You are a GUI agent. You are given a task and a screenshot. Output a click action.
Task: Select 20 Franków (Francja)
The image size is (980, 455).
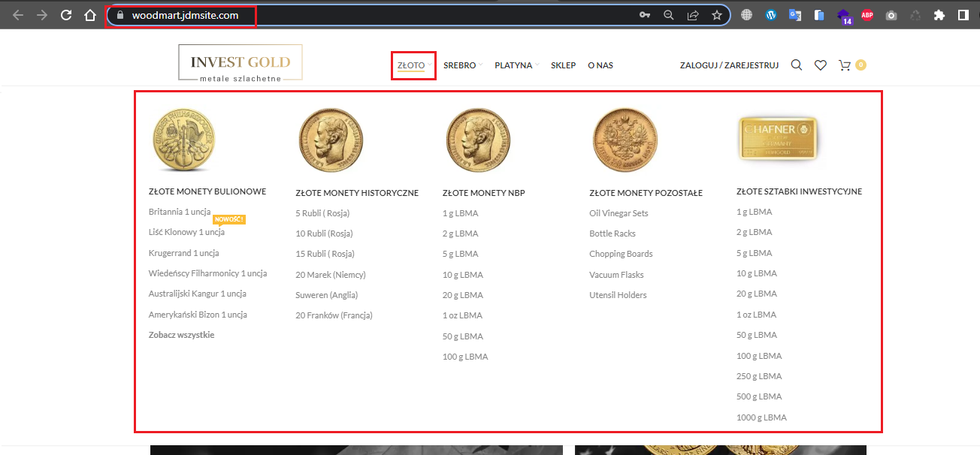[334, 315]
